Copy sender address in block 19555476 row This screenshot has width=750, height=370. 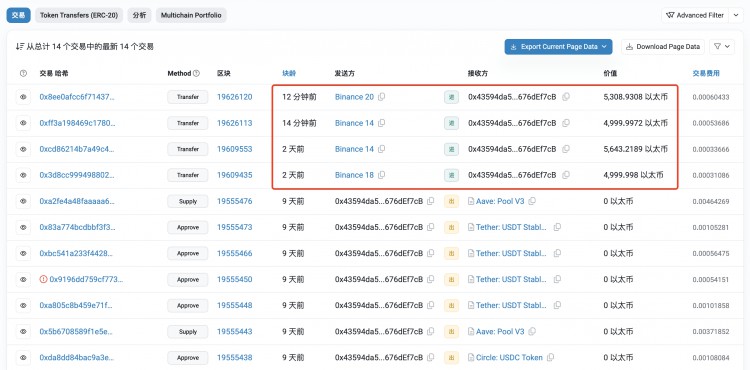430,201
